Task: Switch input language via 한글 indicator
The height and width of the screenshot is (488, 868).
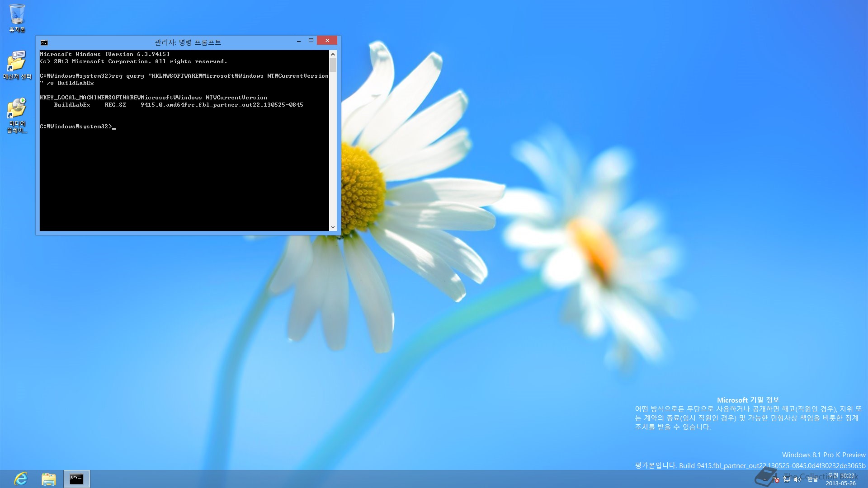Action: 813,479
